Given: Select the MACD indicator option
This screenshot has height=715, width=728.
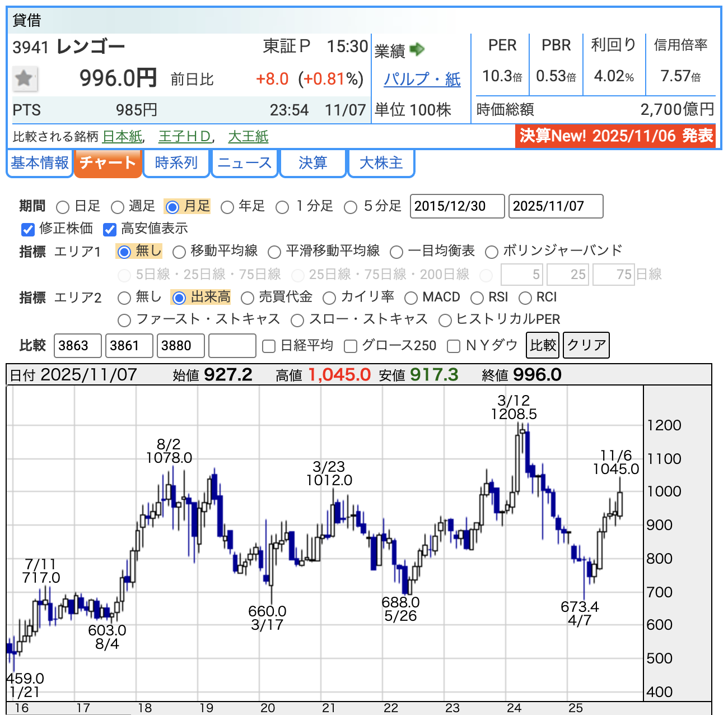Looking at the screenshot, I should [x=411, y=298].
